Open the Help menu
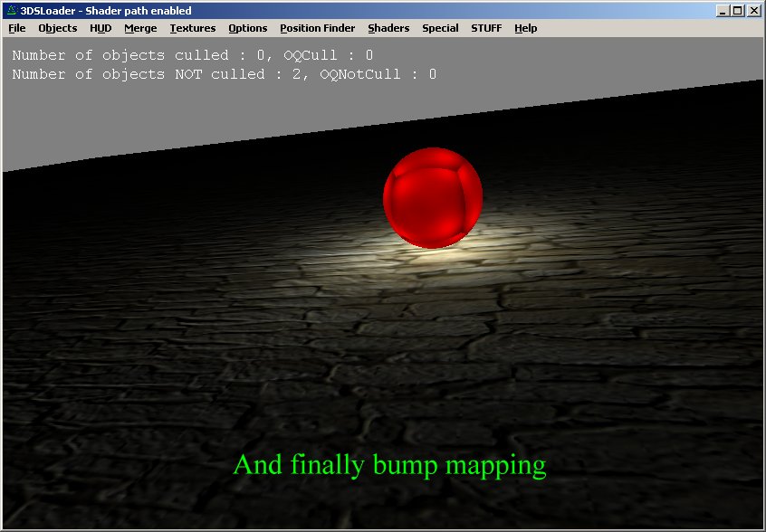 526,28
